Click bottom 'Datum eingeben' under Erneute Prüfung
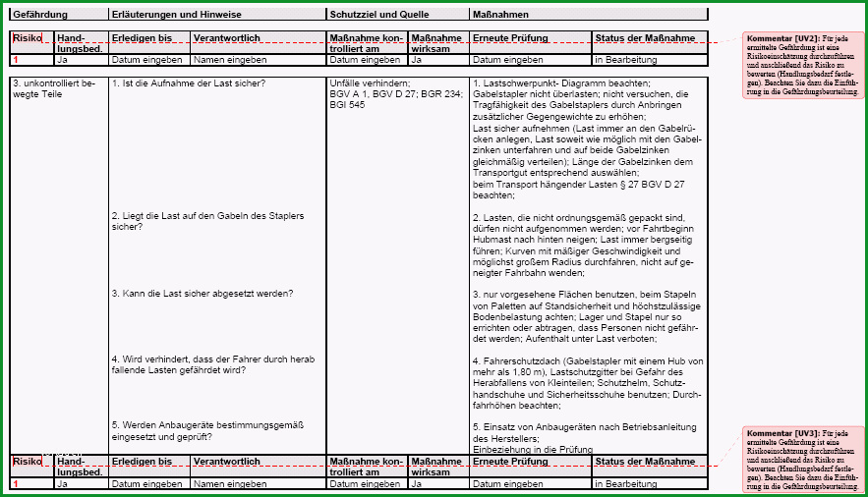The width and height of the screenshot is (868, 497). coord(507,483)
